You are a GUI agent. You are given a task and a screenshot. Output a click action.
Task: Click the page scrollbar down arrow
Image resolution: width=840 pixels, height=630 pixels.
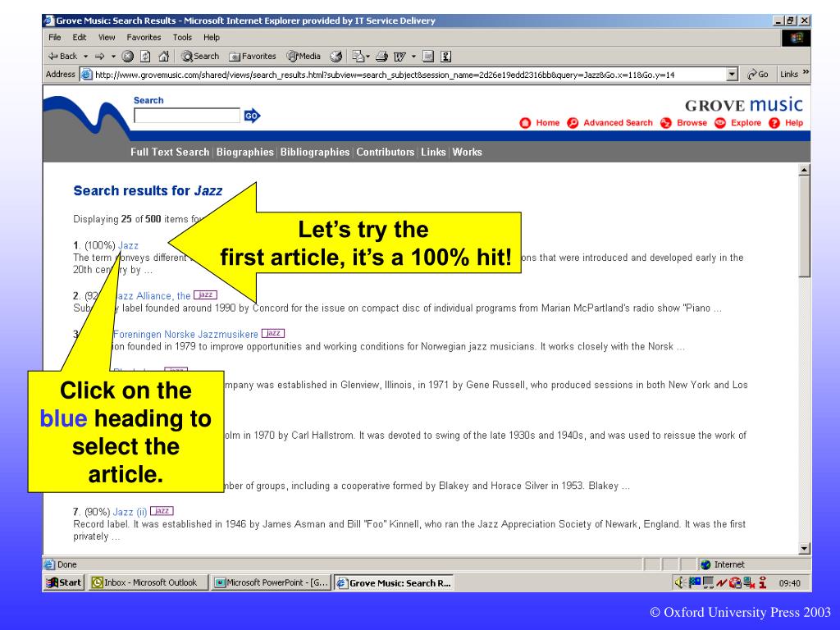click(x=804, y=549)
